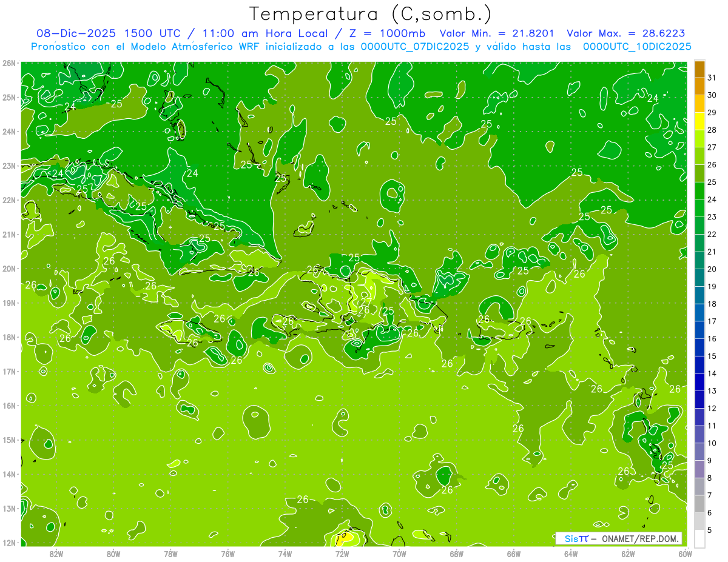Click the latitude label "26N"
The width and height of the screenshot is (728, 562).
(x=8, y=63)
